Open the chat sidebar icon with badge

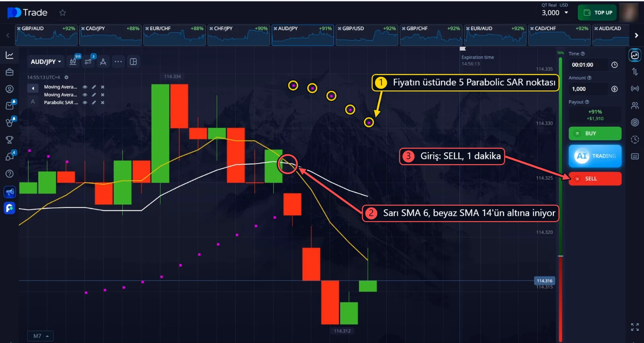(x=10, y=156)
